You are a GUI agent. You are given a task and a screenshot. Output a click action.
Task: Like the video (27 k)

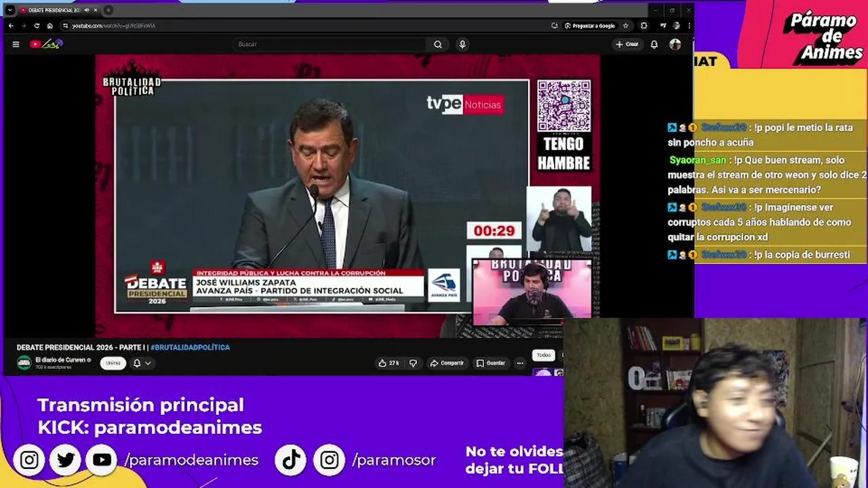tap(389, 363)
